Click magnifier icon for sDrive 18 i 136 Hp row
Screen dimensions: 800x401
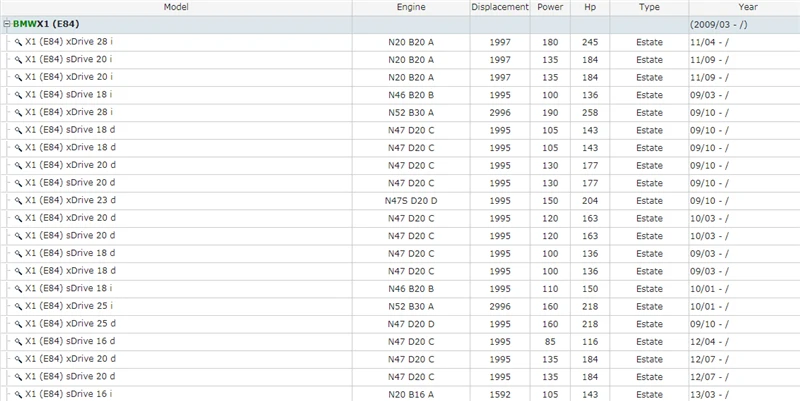[x=18, y=95]
